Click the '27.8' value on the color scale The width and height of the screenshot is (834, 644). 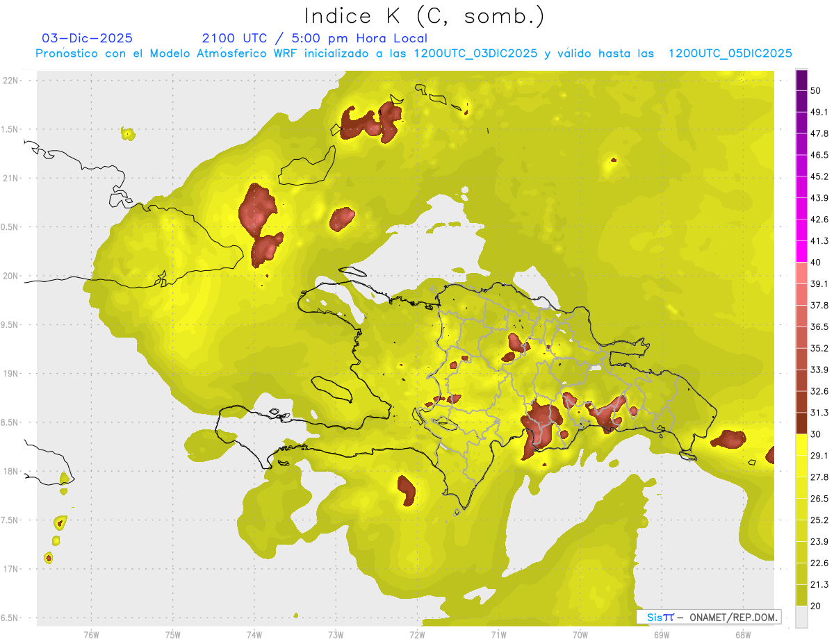[x=819, y=477]
